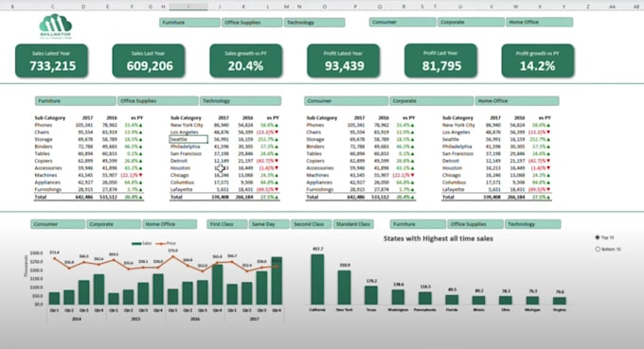Click Home Office slicer directly above the tables
This screenshot has width=644, height=349.
(517, 101)
